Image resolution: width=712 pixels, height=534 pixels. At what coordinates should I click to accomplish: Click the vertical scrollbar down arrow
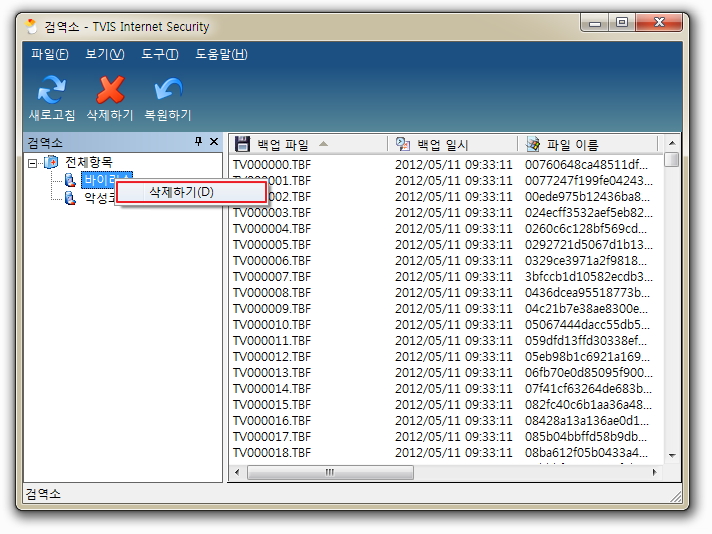coord(672,455)
